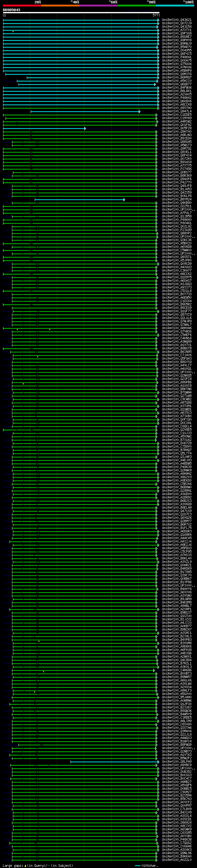Image resolution: width=197 pixels, height=868 pixels.
Task: Select the label UniRef100_Q9NL96
Action: point(176,853)
